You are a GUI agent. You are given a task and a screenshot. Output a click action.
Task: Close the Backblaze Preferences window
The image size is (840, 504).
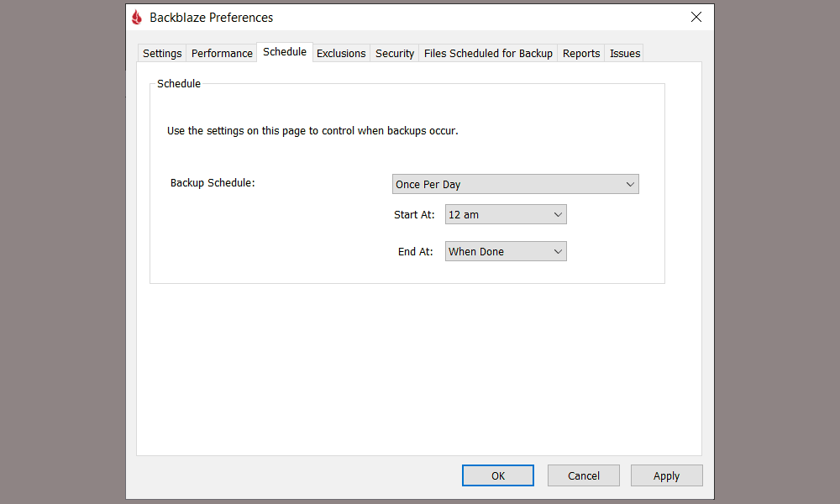click(696, 17)
